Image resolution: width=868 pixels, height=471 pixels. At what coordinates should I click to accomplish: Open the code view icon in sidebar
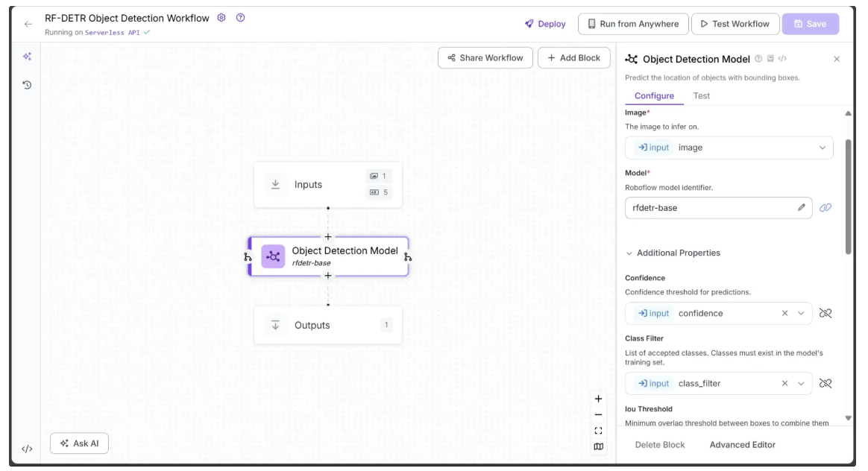[27, 449]
